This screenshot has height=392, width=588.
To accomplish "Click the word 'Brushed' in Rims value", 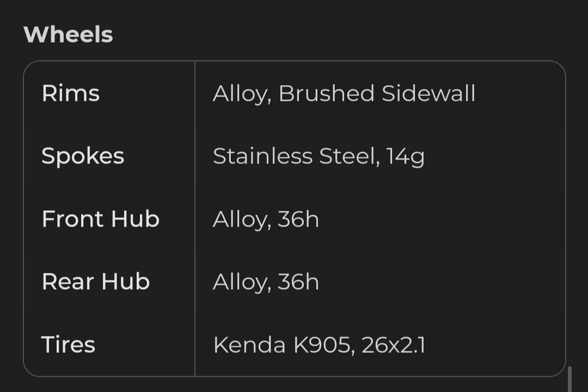I will (x=326, y=94).
